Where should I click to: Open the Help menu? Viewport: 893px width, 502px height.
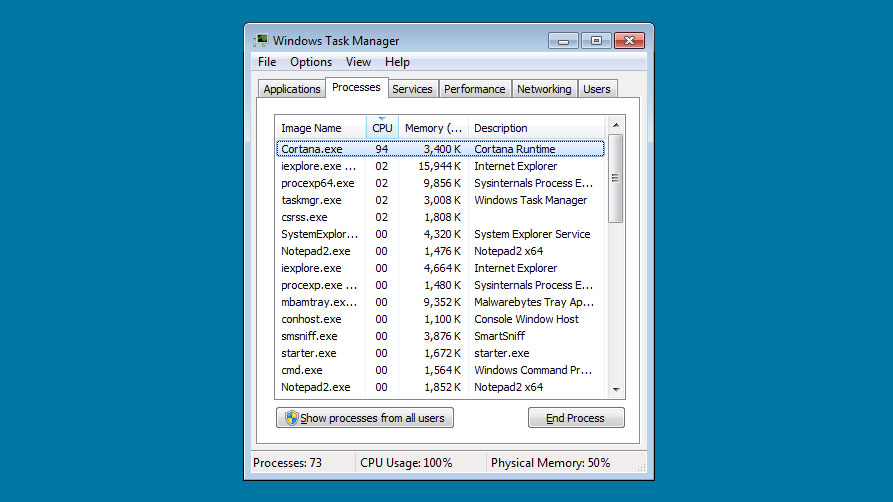click(397, 62)
